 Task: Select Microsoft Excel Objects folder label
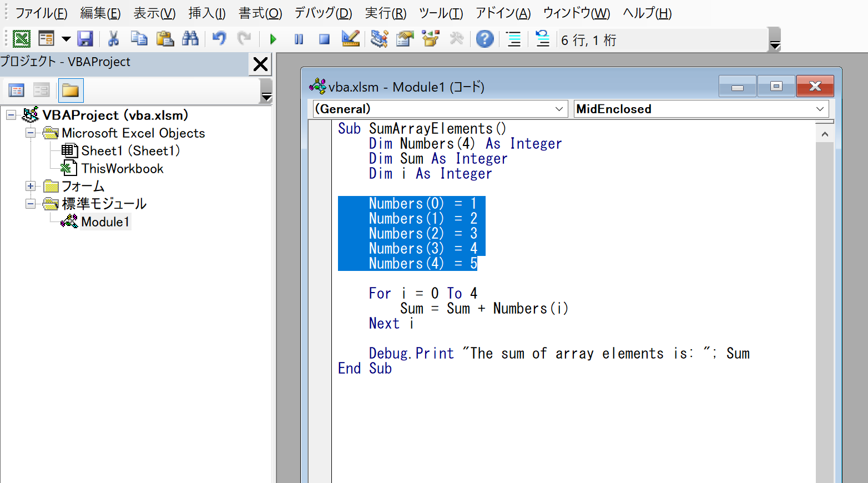pyautogui.click(x=133, y=133)
